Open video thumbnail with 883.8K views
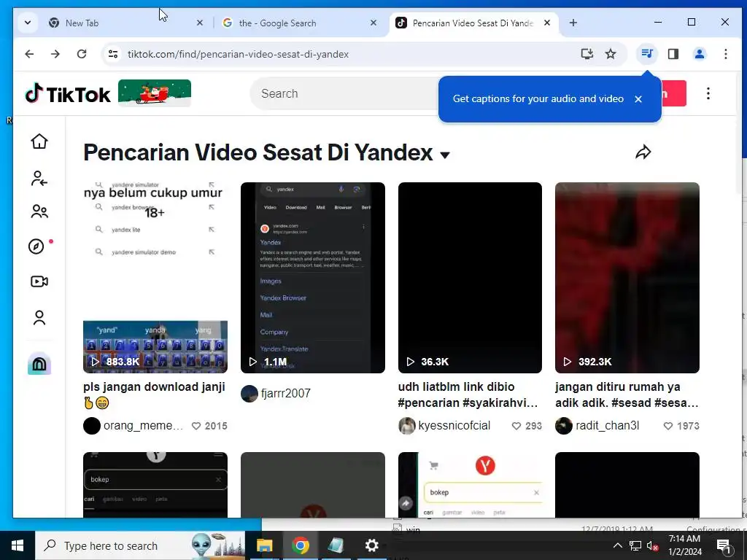This screenshot has height=560, width=747. [x=155, y=278]
